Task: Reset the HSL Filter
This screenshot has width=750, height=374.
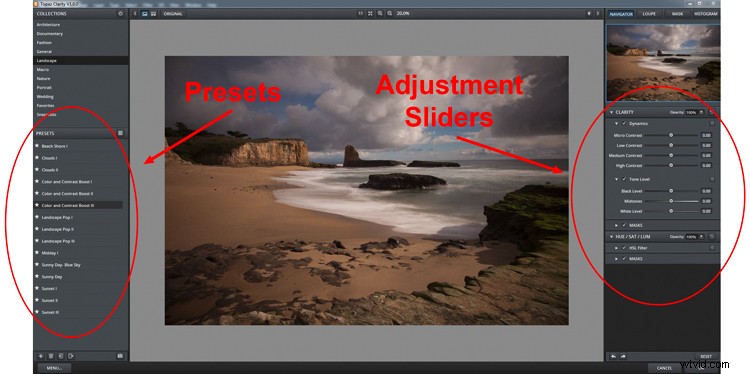Action: click(x=712, y=248)
